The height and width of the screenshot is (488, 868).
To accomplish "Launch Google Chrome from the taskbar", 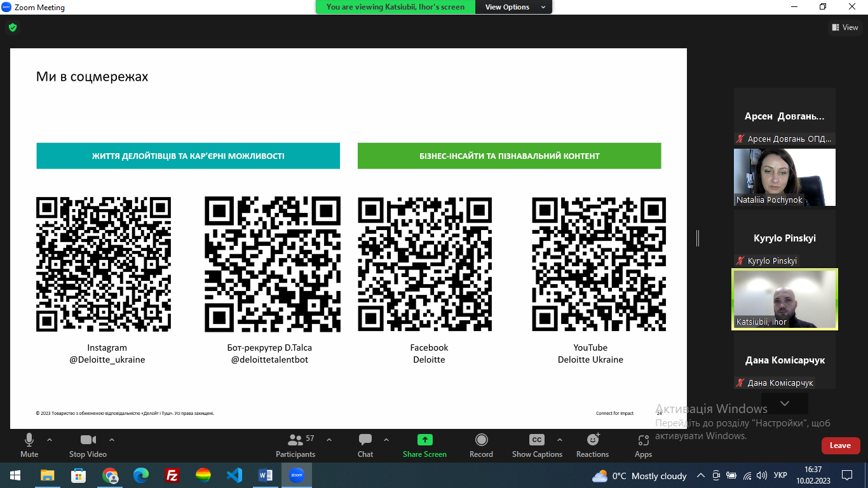I will [x=110, y=475].
